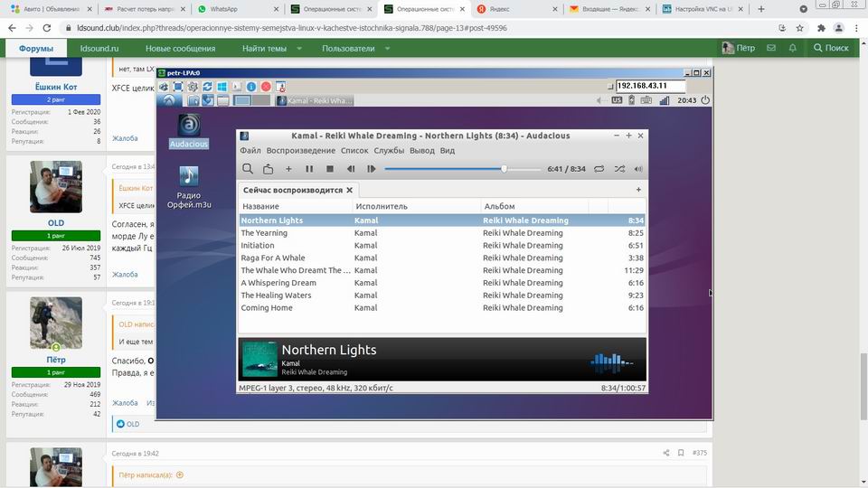
Task: Expand Найти темы dropdown arrow
Action: 299,48
